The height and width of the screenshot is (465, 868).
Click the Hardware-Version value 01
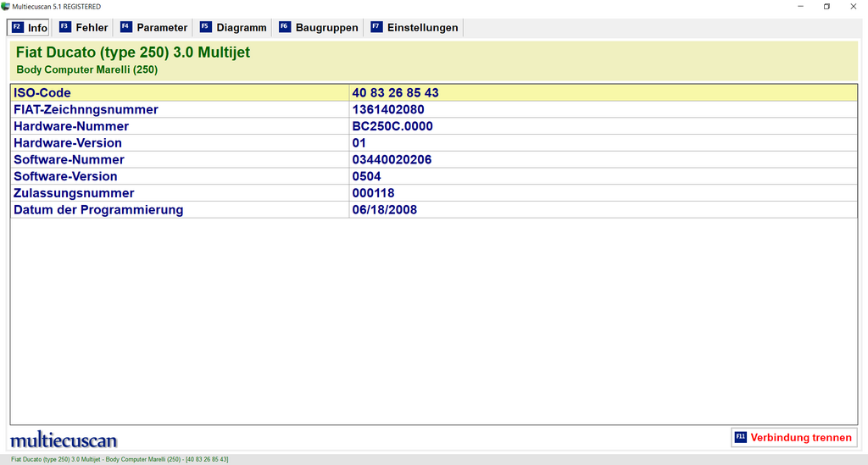click(359, 142)
